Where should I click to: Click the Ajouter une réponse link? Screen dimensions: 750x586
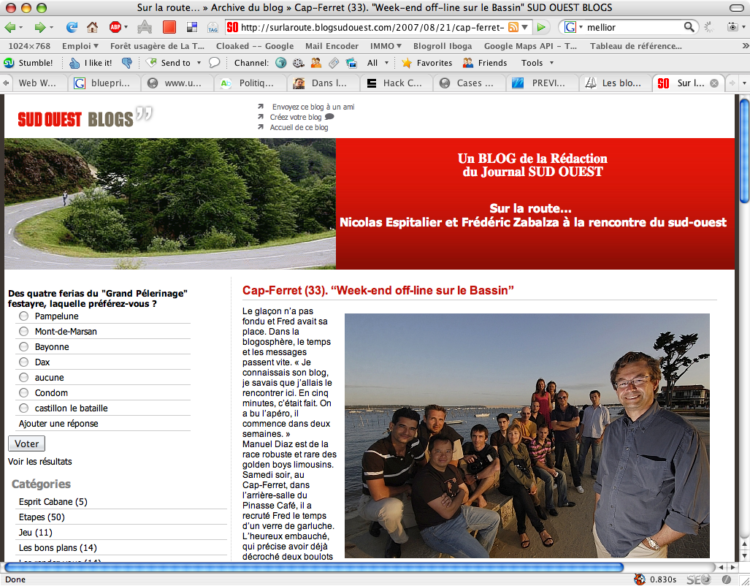pyautogui.click(x=58, y=423)
